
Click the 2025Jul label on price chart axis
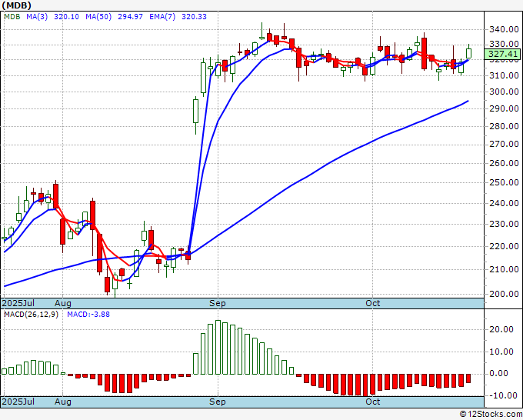(x=18, y=303)
